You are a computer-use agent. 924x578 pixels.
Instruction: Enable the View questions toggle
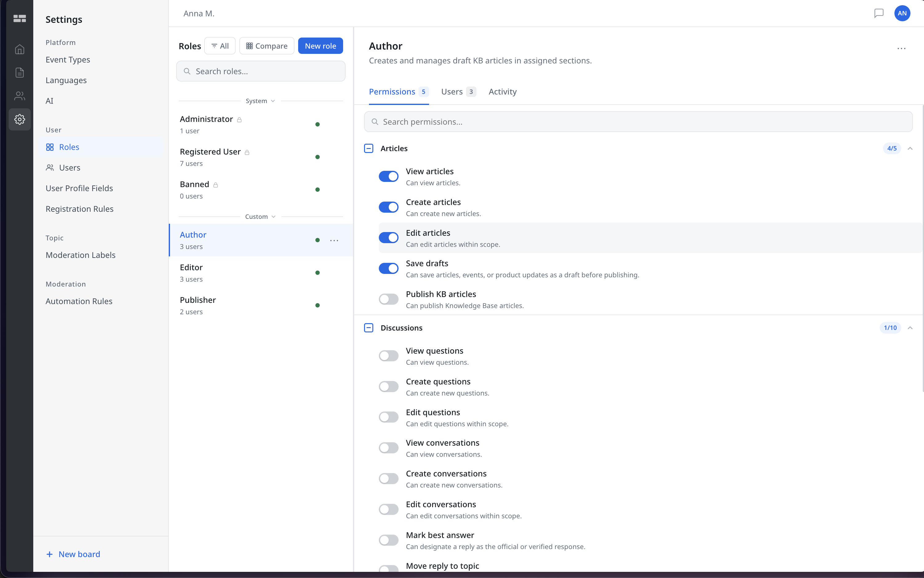[389, 356]
